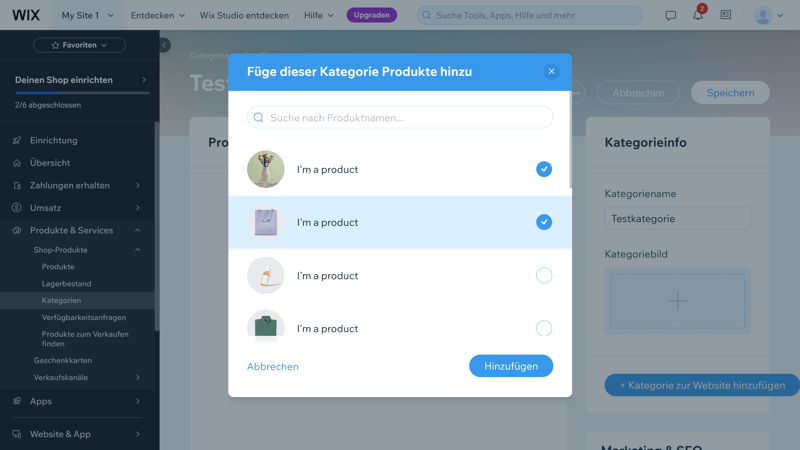
Task: Click the Hinzufügen button
Action: click(511, 366)
